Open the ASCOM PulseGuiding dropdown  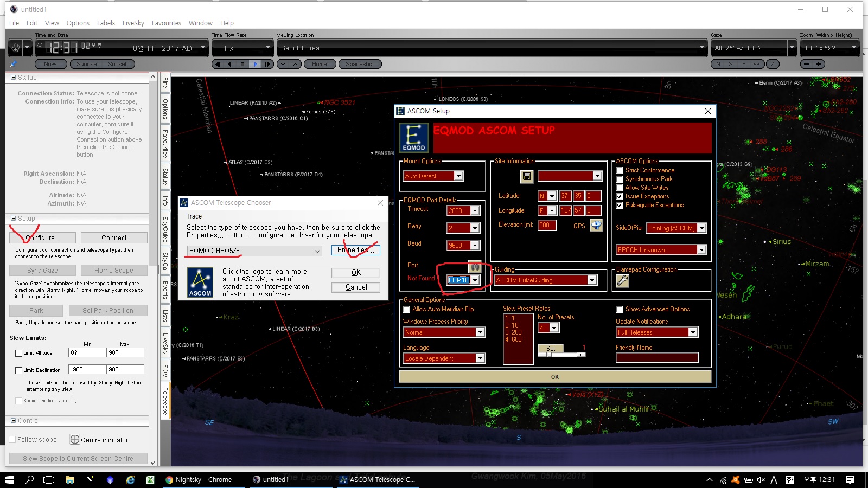point(592,280)
